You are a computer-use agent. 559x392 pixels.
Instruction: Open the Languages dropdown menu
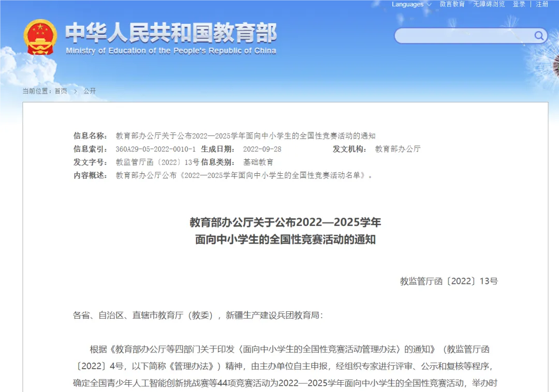407,4
